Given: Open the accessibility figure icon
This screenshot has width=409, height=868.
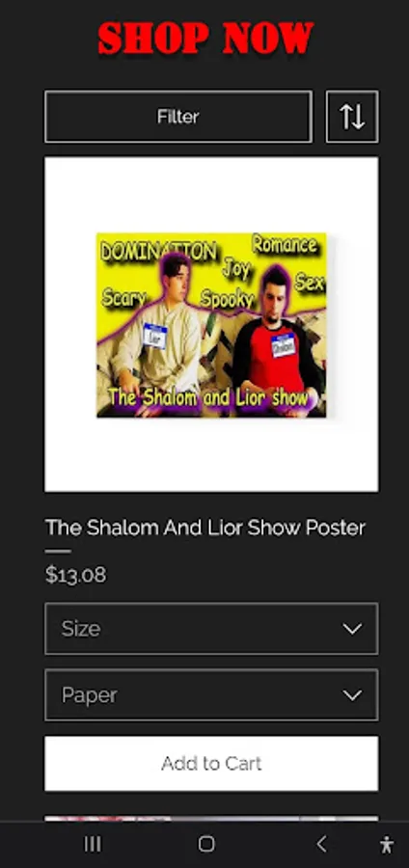Looking at the screenshot, I should 387,845.
